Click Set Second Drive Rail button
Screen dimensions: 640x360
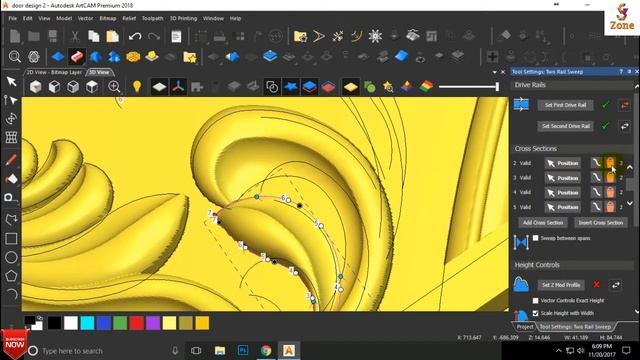tap(565, 126)
